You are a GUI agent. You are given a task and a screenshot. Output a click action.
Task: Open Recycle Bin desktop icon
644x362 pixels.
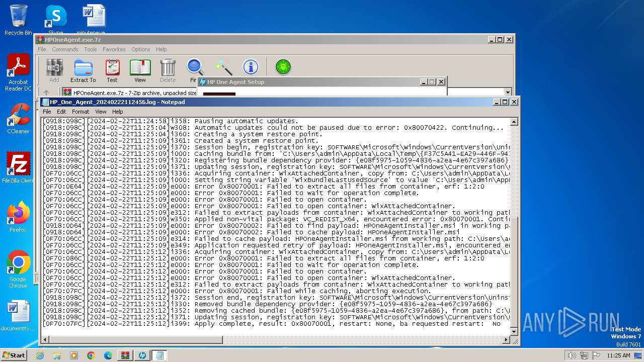click(x=18, y=20)
